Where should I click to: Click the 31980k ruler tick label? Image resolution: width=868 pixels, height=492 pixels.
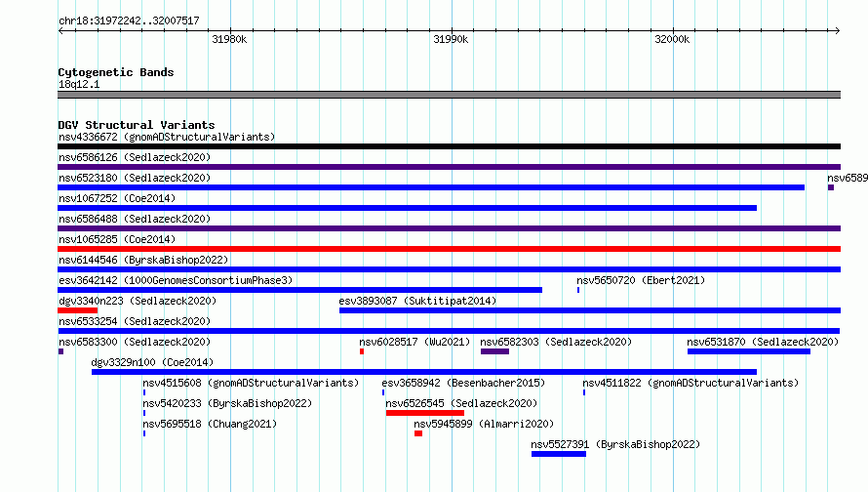(229, 39)
